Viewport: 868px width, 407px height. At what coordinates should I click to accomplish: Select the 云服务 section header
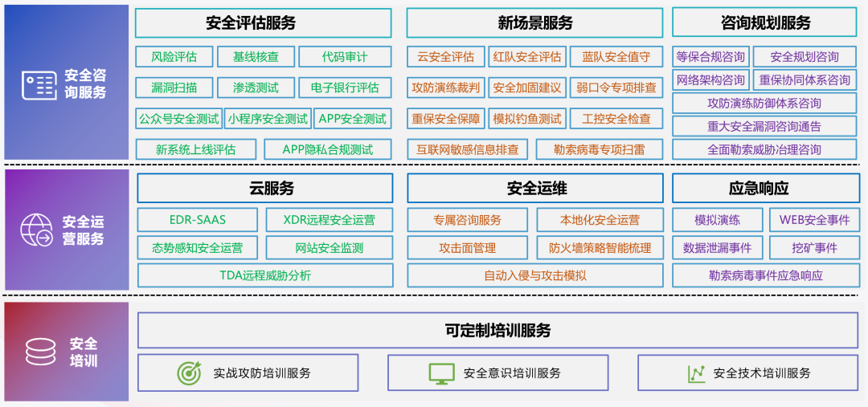tap(264, 189)
